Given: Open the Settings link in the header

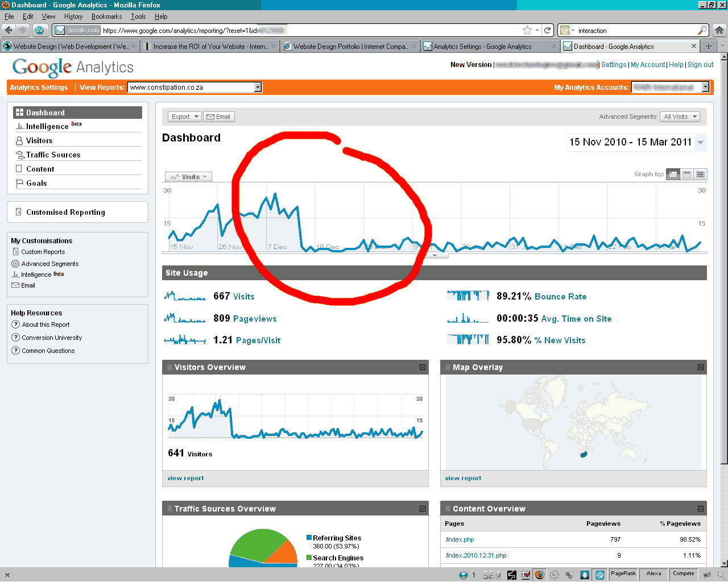Looking at the screenshot, I should coord(614,65).
